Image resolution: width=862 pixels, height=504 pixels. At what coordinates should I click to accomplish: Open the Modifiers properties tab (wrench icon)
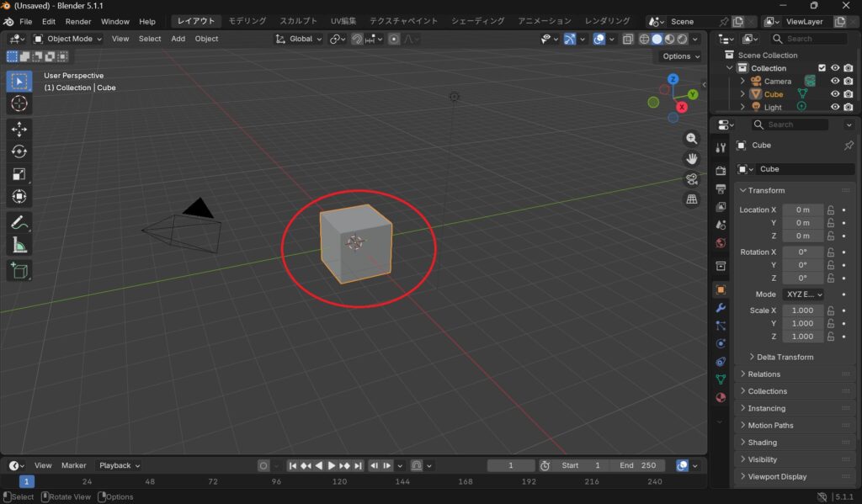721,308
